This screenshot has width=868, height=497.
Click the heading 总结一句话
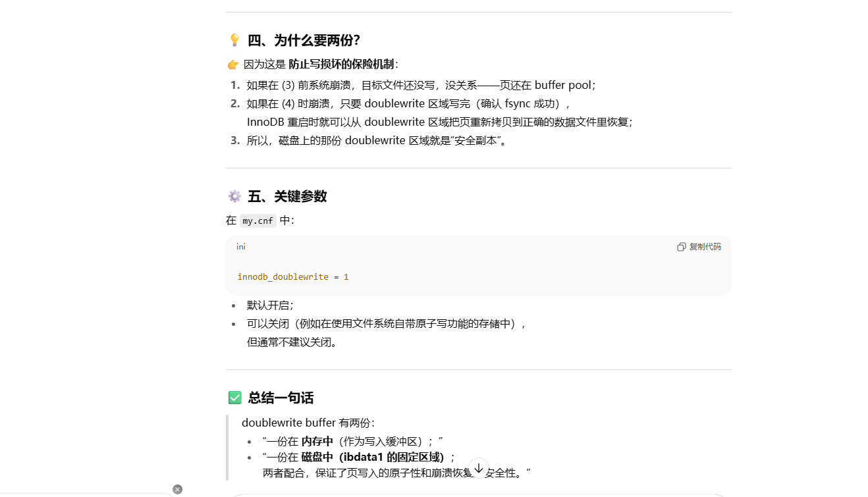point(280,398)
